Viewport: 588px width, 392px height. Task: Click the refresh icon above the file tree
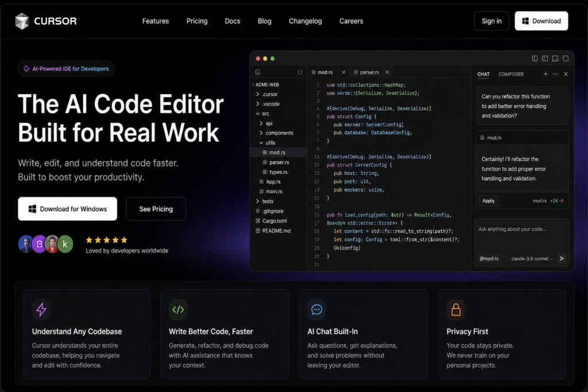300,72
